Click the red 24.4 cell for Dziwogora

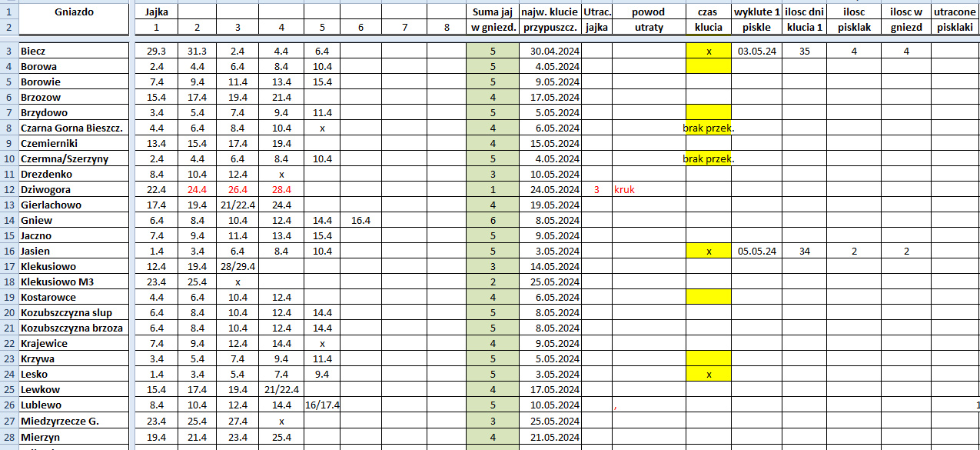(x=197, y=189)
